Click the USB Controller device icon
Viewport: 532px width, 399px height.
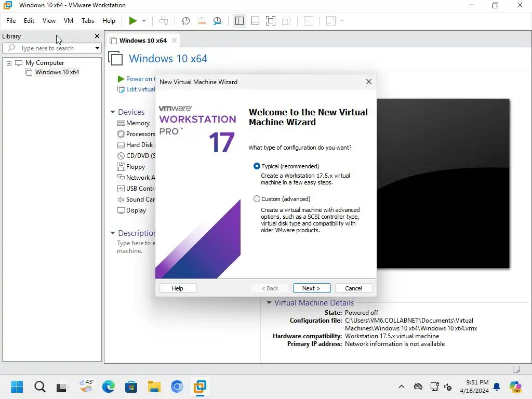coord(121,188)
